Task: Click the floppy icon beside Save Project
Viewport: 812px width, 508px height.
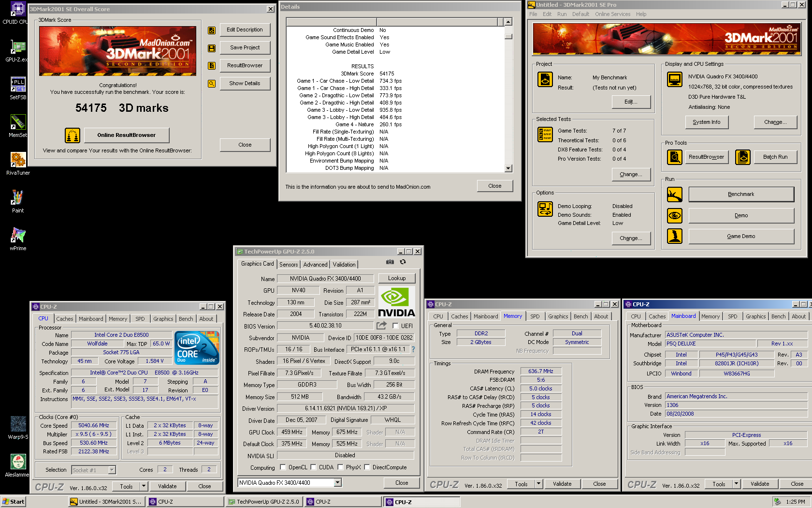Action: coord(212,48)
